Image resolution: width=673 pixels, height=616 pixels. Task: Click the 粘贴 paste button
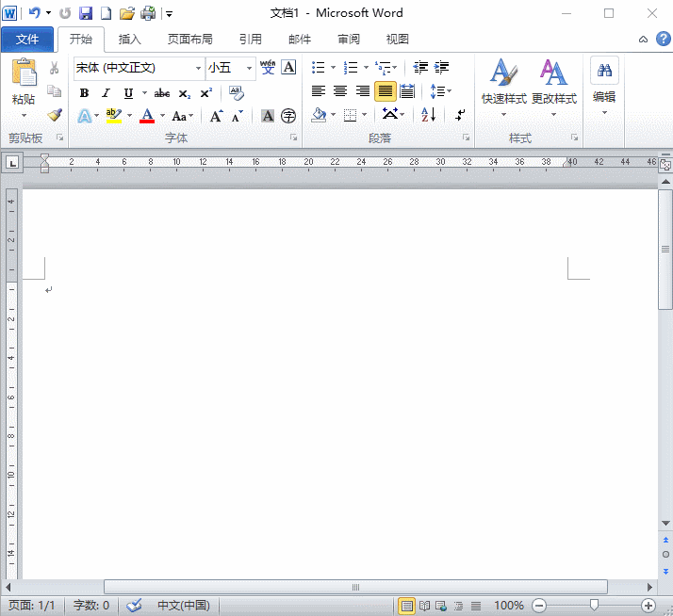(24, 83)
